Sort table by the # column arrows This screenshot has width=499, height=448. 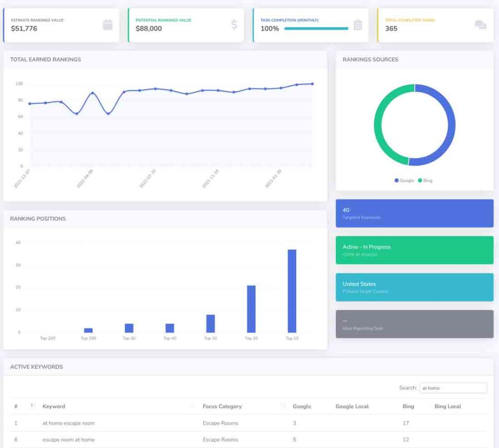pyautogui.click(x=32, y=406)
